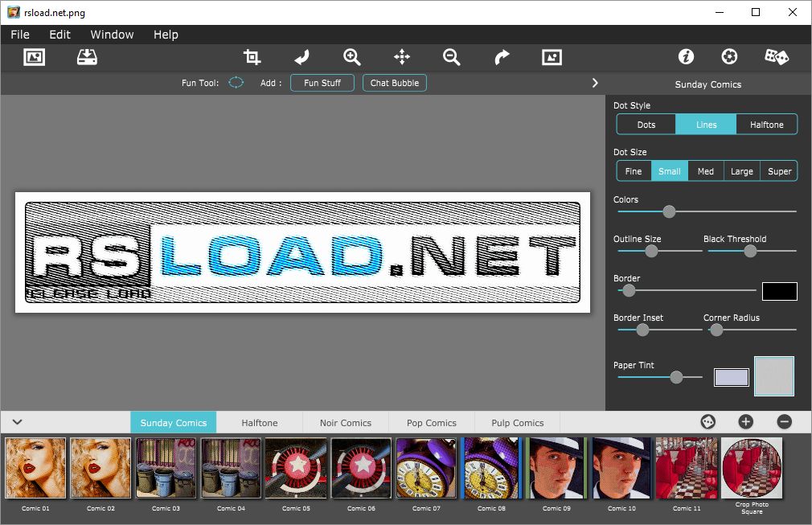Switch to Pop Comics tab
This screenshot has width=812, height=525.
(432, 422)
